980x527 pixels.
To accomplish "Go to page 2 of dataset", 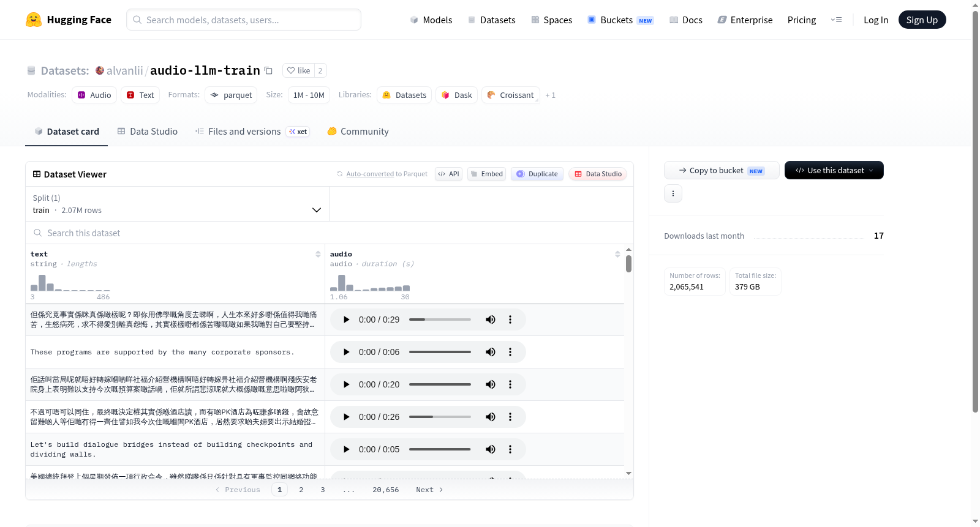I will pyautogui.click(x=301, y=490).
